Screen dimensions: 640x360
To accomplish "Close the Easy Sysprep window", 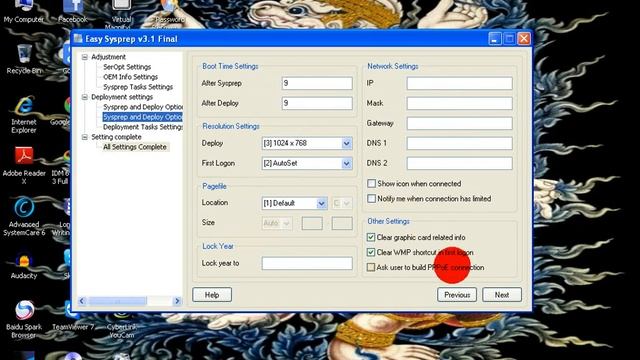I will [524, 39].
